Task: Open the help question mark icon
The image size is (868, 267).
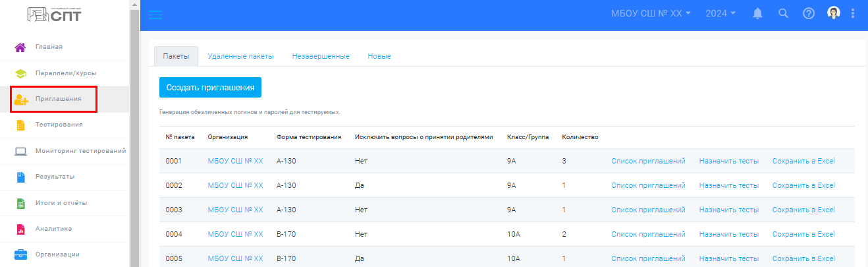Action: pos(809,13)
